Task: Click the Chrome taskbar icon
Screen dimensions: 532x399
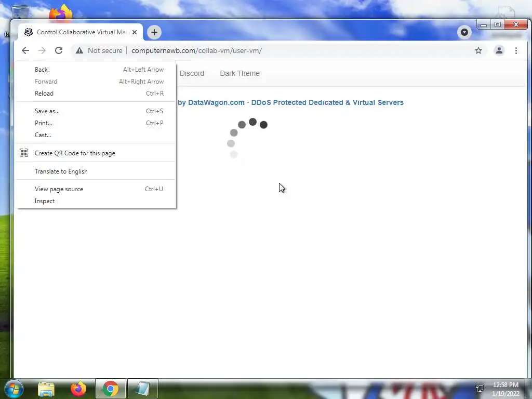Action: pyautogui.click(x=111, y=389)
